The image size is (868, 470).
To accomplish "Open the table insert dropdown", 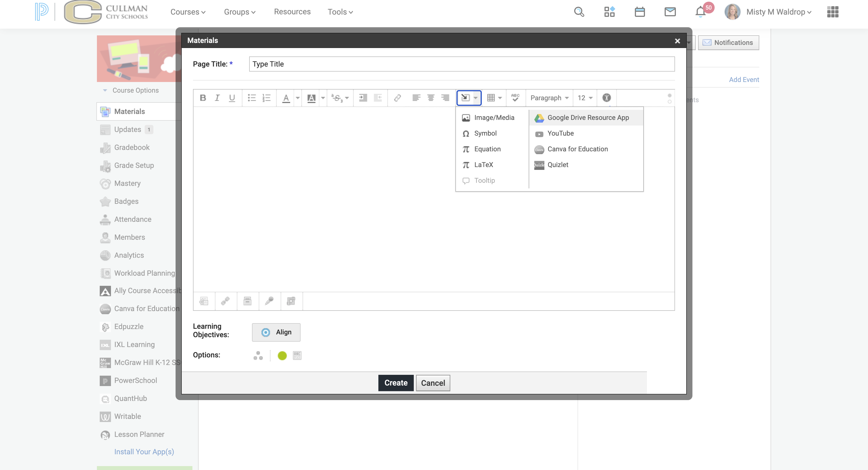I will pyautogui.click(x=494, y=98).
